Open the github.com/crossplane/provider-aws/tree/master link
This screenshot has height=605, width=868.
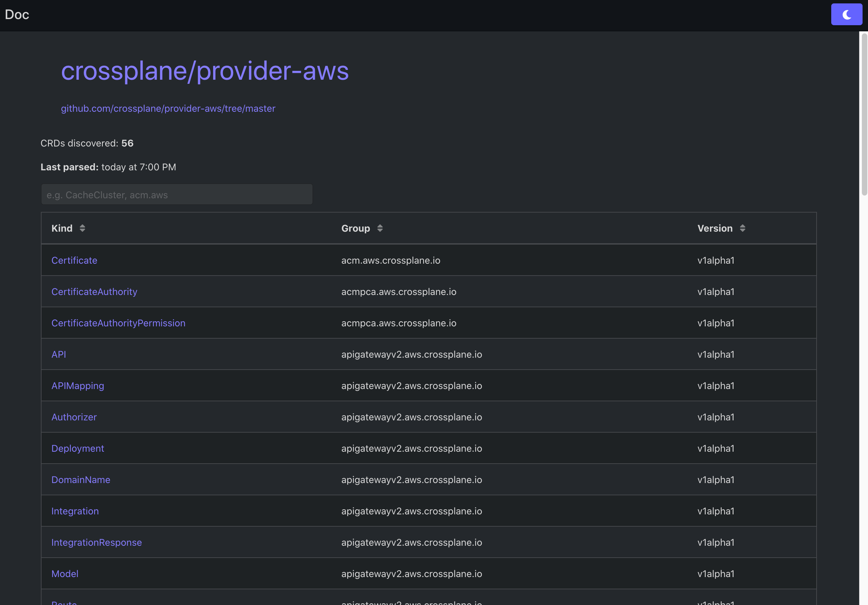tap(168, 109)
